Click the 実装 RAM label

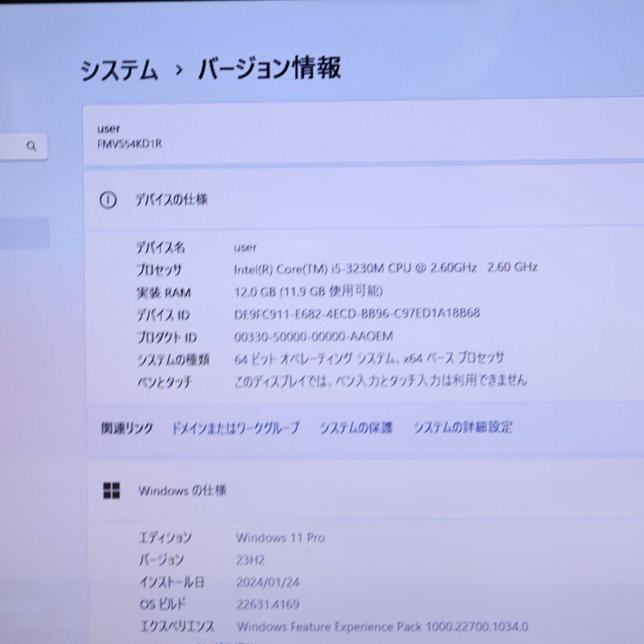(x=163, y=292)
